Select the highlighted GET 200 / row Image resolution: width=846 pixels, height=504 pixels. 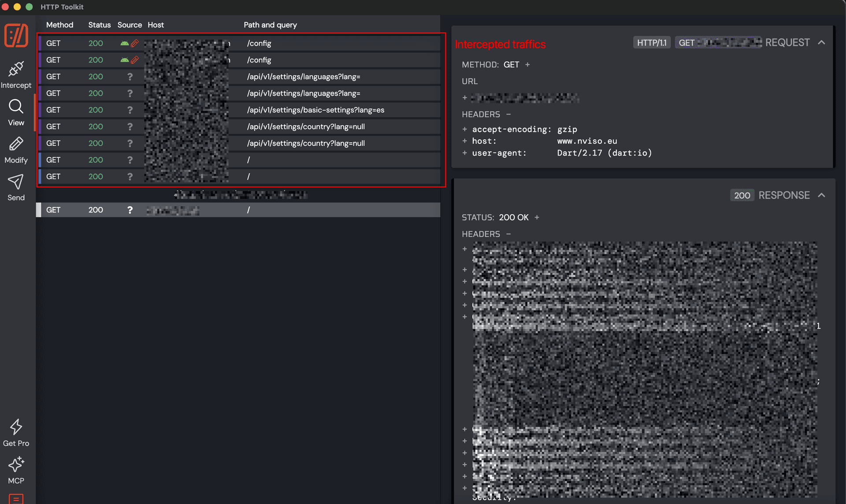pos(238,210)
